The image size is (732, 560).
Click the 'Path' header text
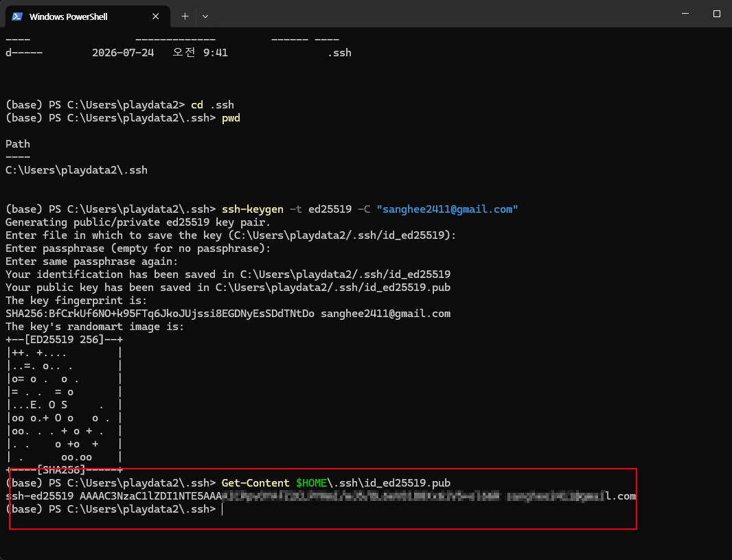tap(18, 143)
